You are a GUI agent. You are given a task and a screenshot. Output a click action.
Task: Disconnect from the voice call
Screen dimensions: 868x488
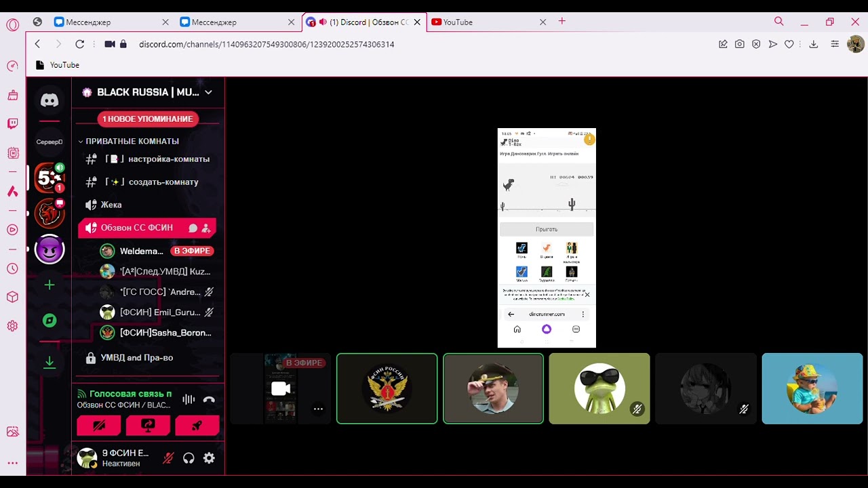pos(209,399)
